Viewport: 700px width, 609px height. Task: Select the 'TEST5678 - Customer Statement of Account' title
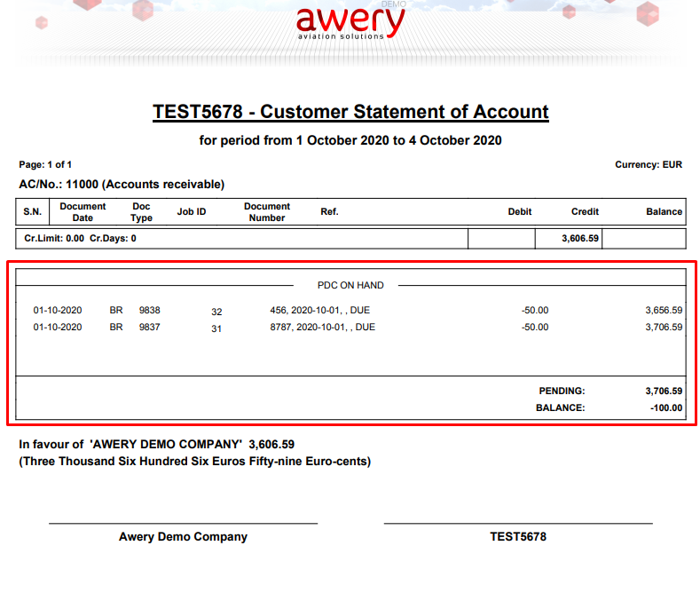pos(350,112)
